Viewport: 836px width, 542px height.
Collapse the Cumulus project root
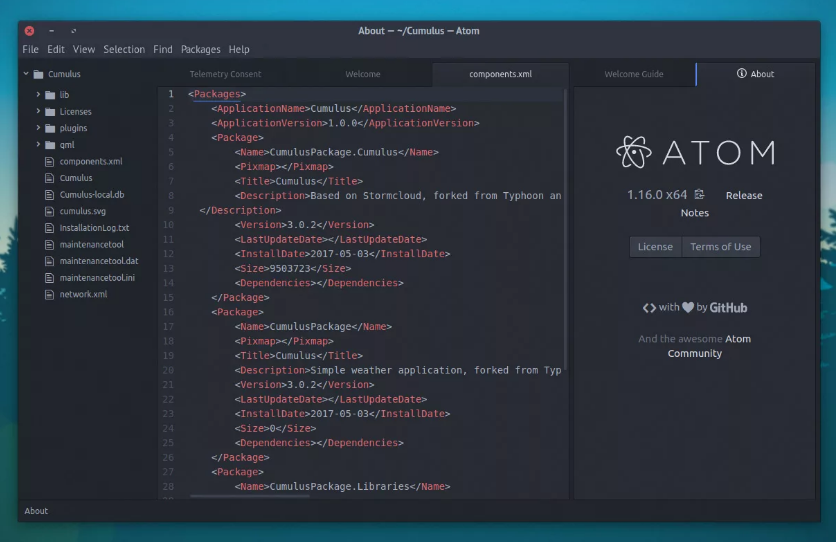26,74
